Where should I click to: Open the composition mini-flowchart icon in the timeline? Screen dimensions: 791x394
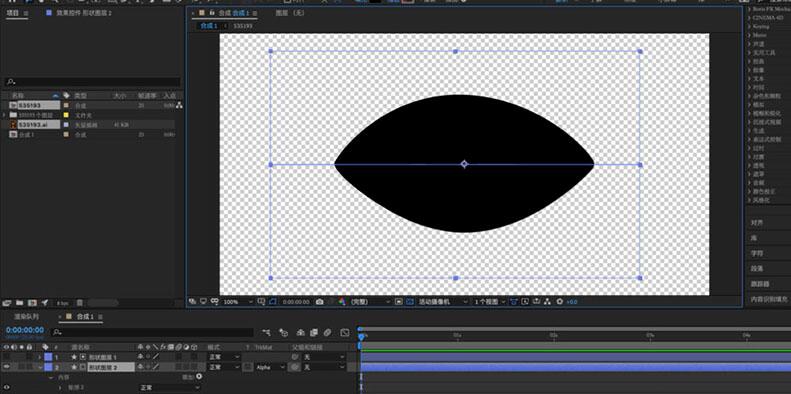(266, 332)
